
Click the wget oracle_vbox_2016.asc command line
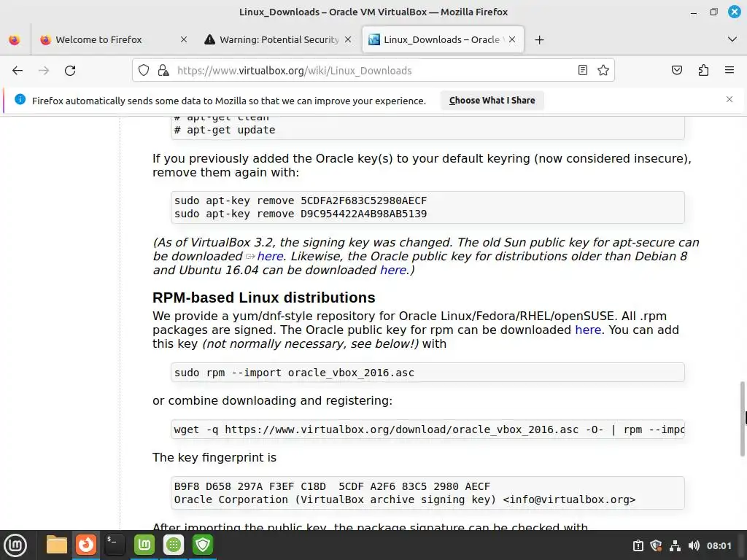pyautogui.click(x=427, y=429)
